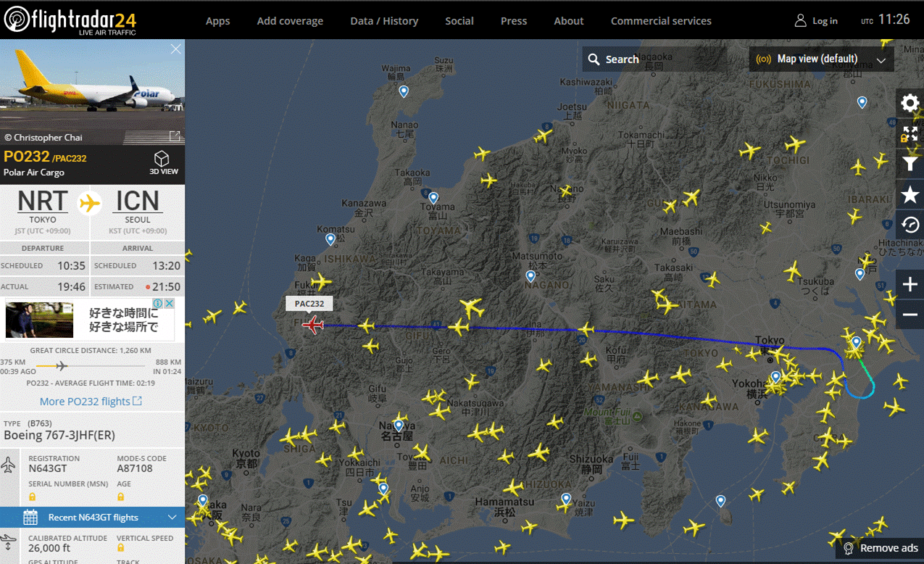The image size is (924, 564).
Task: Open More PO232 flights link
Action: pos(91,401)
